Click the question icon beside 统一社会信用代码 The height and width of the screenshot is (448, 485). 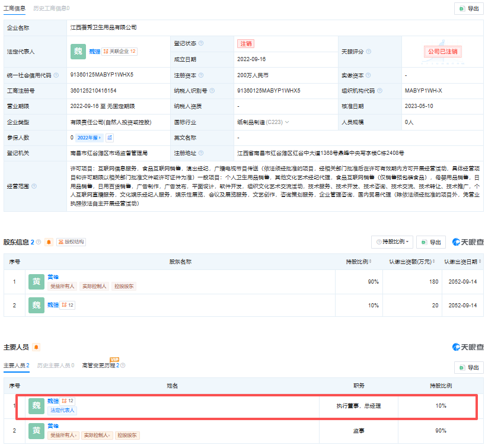(x=56, y=75)
